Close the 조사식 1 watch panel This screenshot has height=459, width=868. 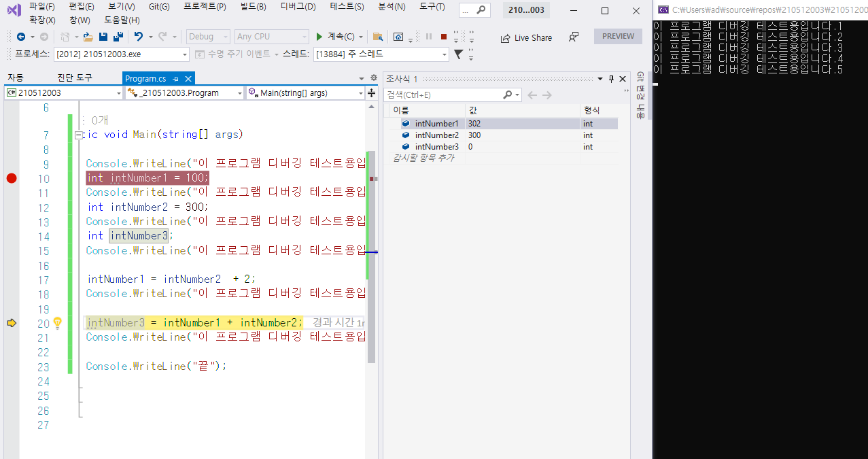pyautogui.click(x=623, y=79)
